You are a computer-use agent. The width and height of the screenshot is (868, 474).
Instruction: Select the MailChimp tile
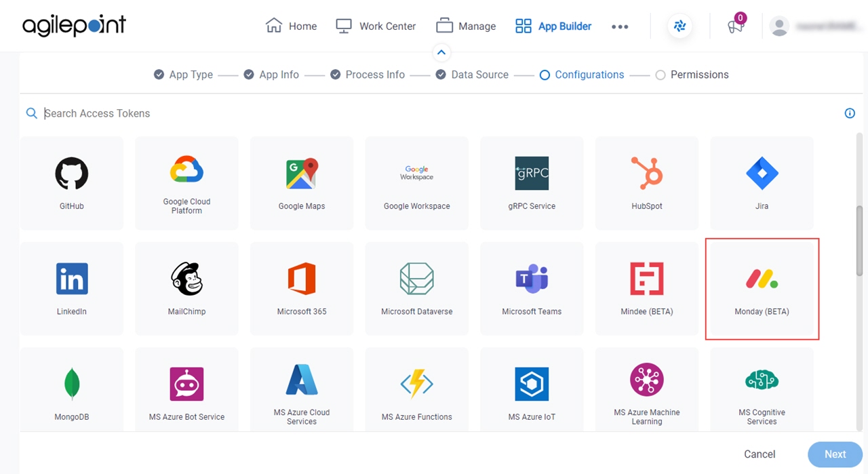186,288
